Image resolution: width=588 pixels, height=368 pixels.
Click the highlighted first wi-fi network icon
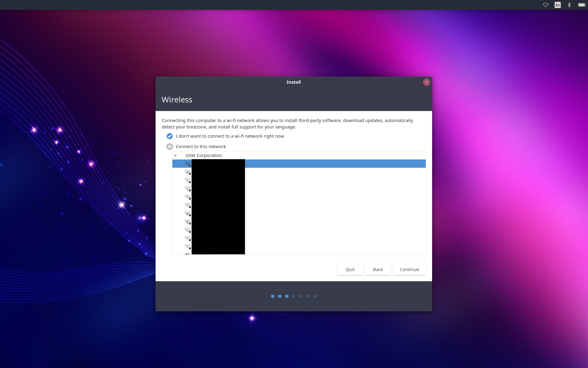(188, 164)
